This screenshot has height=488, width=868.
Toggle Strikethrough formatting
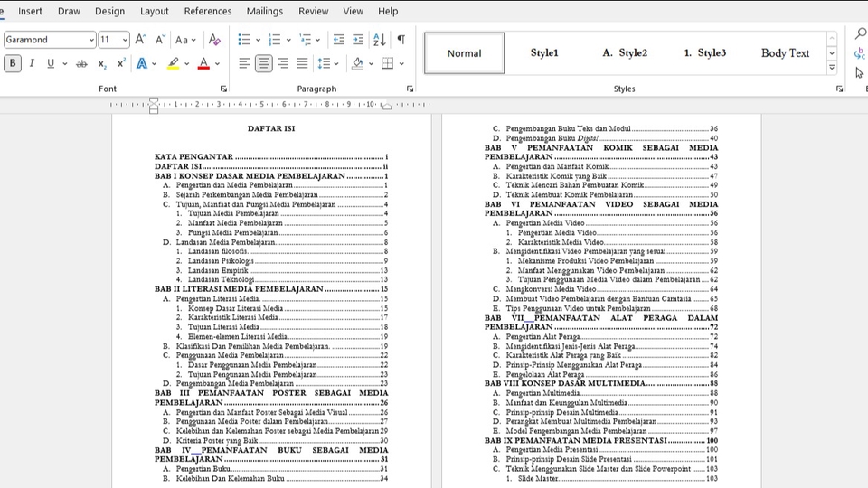(81, 63)
